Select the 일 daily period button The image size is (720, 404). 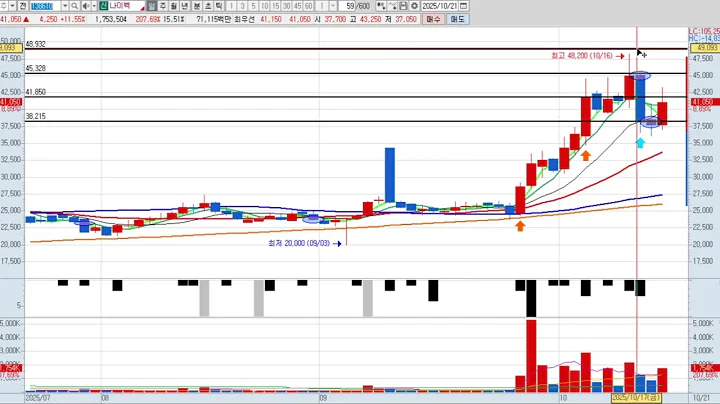pyautogui.click(x=152, y=6)
